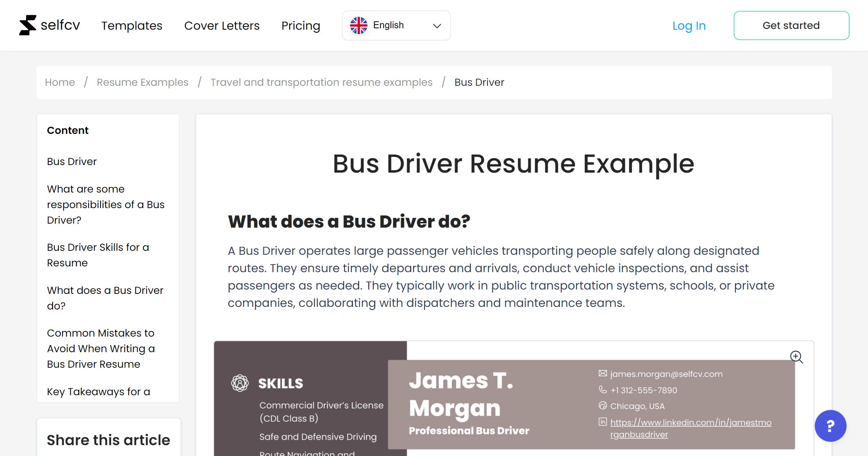Click the Skills section emblem icon
Image resolution: width=868 pixels, height=456 pixels.
tap(240, 383)
